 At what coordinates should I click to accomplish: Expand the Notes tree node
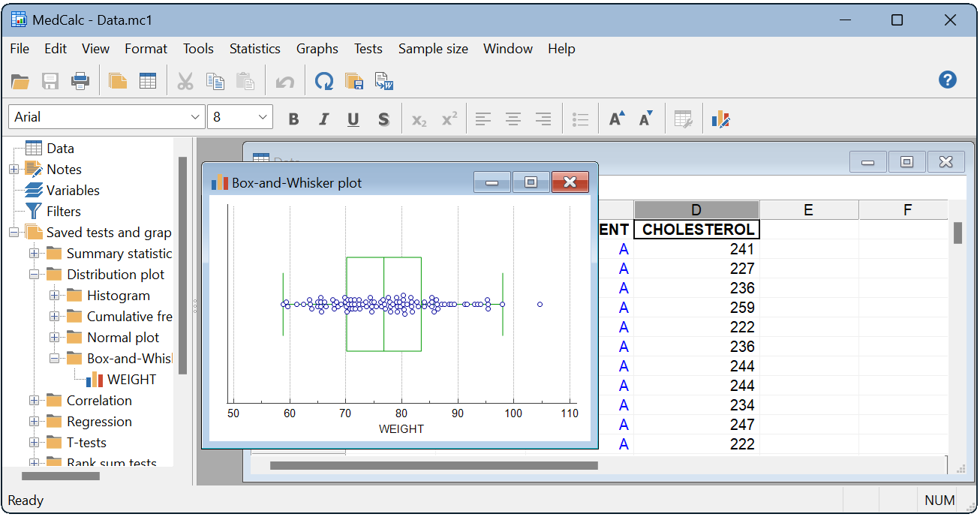pos(14,170)
